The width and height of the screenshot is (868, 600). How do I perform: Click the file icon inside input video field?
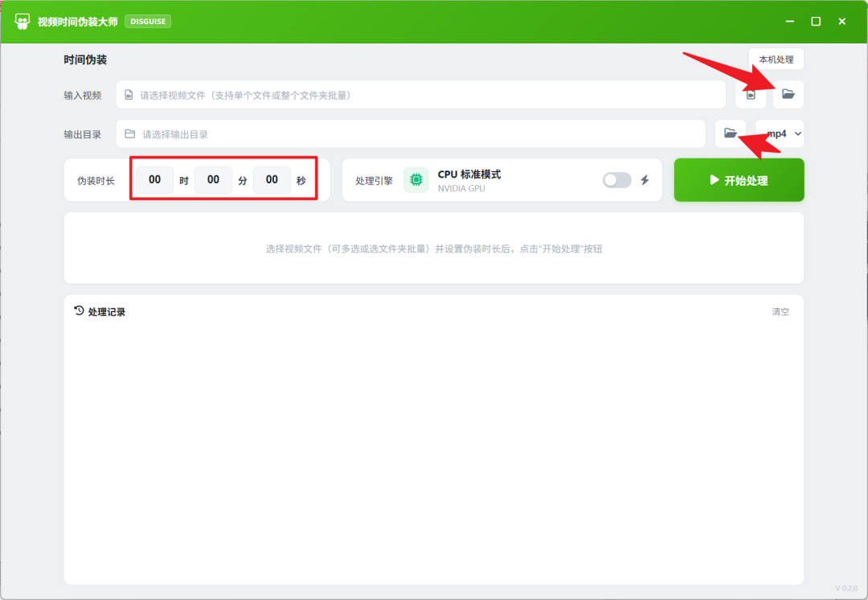click(129, 95)
